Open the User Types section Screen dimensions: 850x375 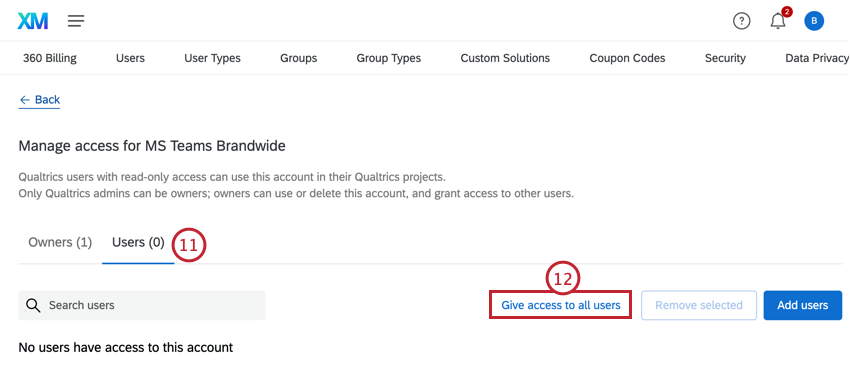(x=212, y=58)
